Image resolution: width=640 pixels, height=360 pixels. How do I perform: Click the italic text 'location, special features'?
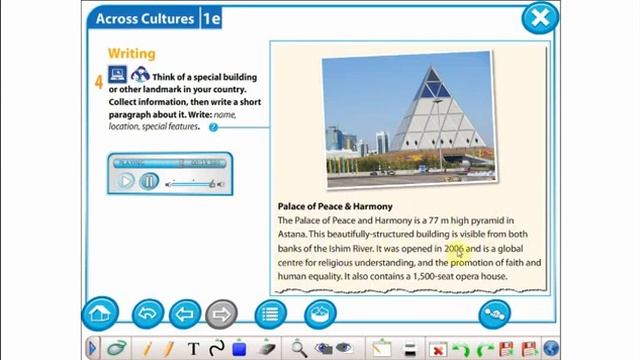point(153,127)
